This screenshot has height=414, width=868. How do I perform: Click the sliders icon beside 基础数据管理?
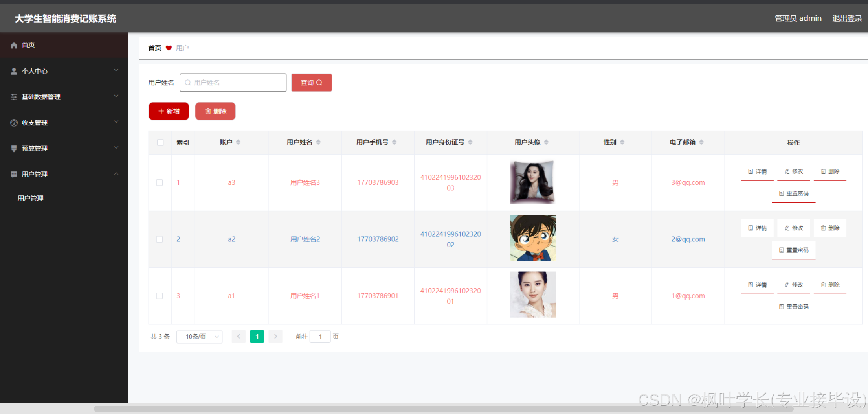[x=14, y=97]
